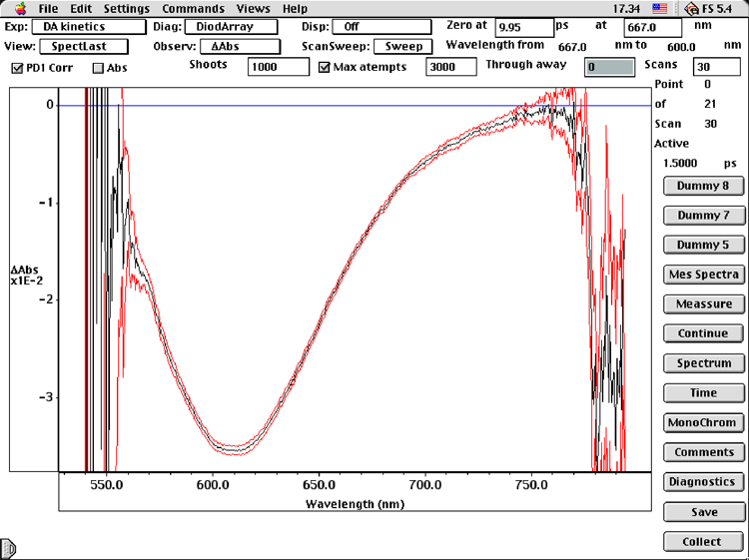Click the MonoChrom button

click(704, 422)
